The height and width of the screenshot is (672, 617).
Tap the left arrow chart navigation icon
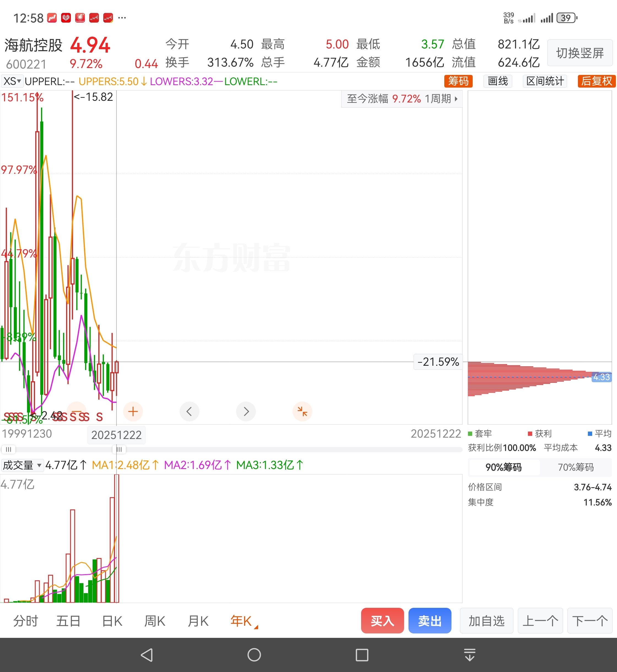click(x=189, y=411)
